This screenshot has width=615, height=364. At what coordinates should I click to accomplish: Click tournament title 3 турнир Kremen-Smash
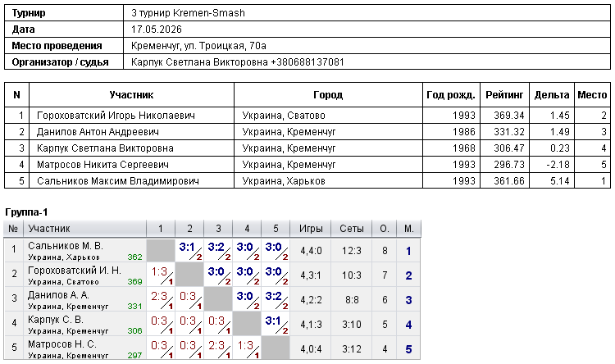coord(188,13)
